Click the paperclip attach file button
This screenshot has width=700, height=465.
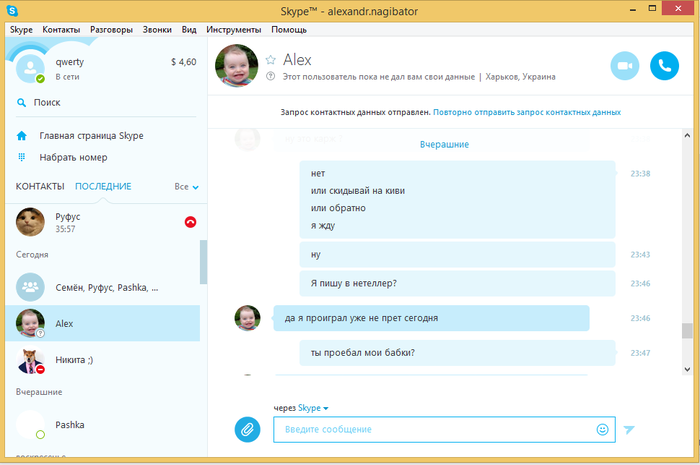click(247, 429)
